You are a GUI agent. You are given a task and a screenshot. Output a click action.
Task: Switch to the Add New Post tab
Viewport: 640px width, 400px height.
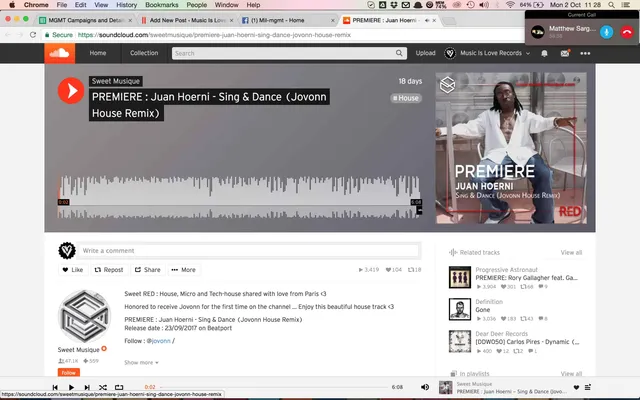186,20
